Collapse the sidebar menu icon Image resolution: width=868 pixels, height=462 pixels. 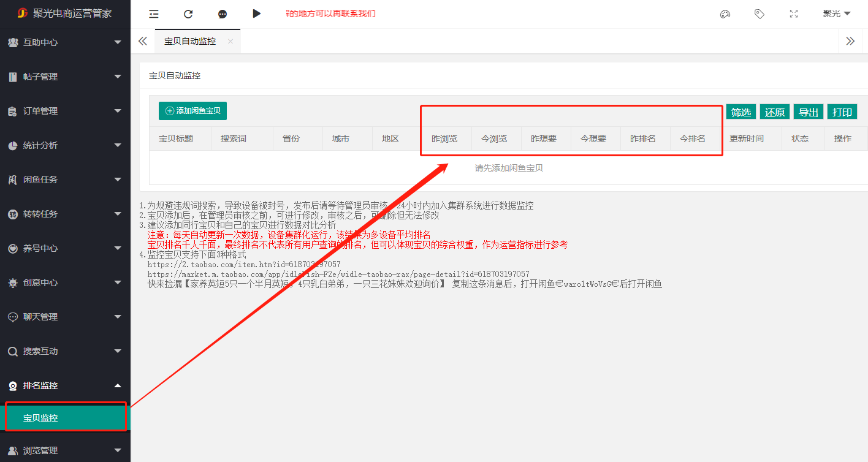[153, 13]
